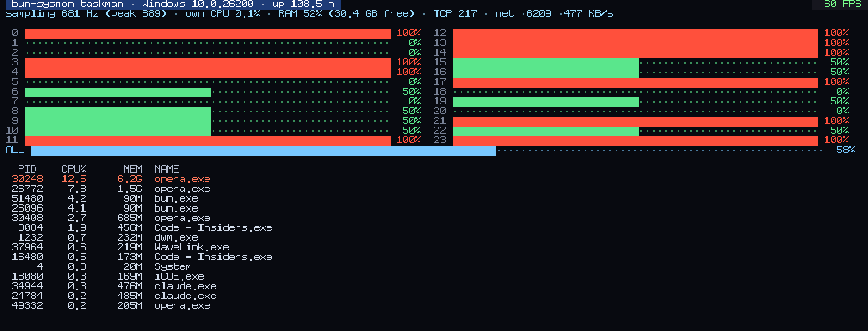Click the 1.5G memory value
This screenshot has width=868, height=331.
click(x=130, y=189)
